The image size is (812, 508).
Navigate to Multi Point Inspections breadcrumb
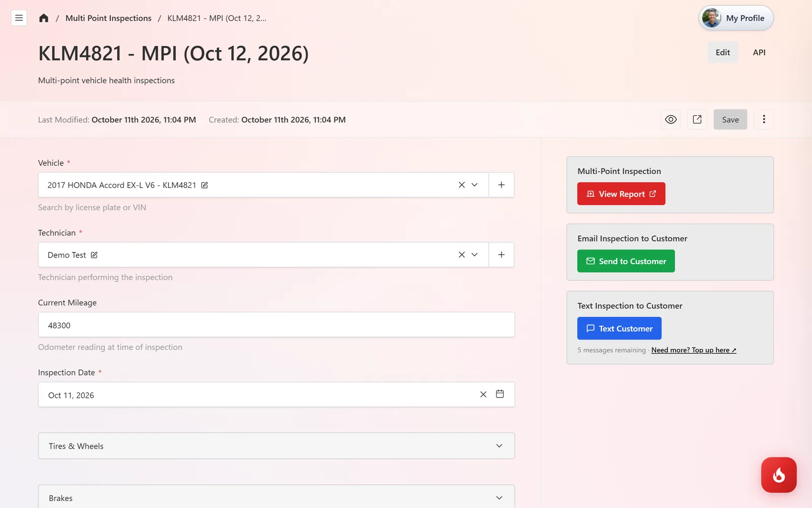(108, 18)
